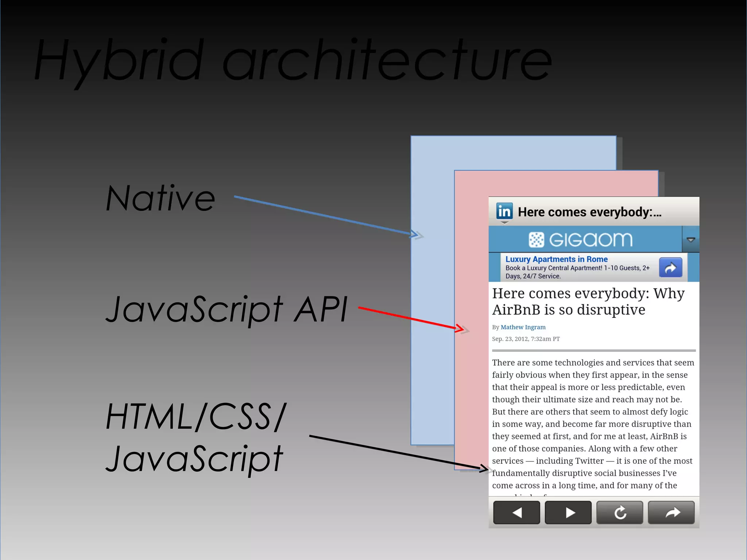Click the GigaOM logo
The width and height of the screenshot is (747, 560).
point(580,240)
